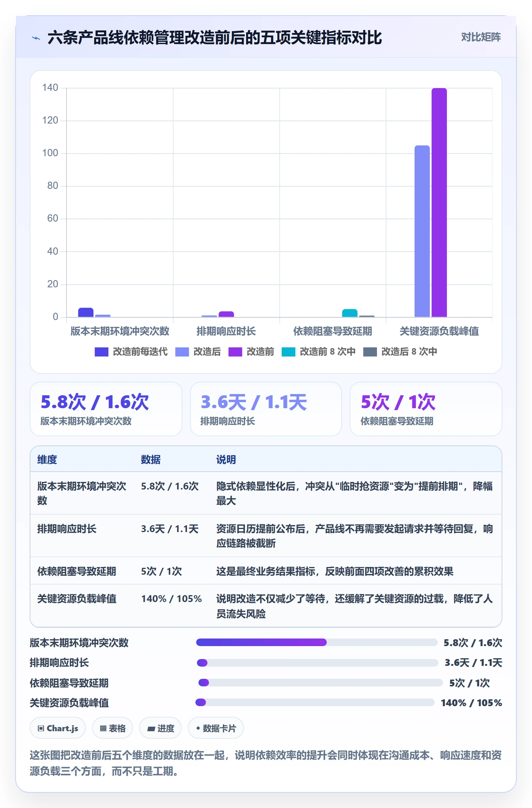Select the 3.6天 / 1.1天 table cell
Viewport: 532px width, 808px height.
tap(170, 529)
